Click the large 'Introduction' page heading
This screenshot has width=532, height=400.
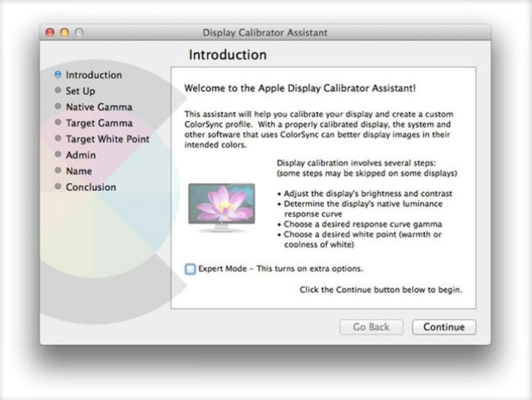228,55
